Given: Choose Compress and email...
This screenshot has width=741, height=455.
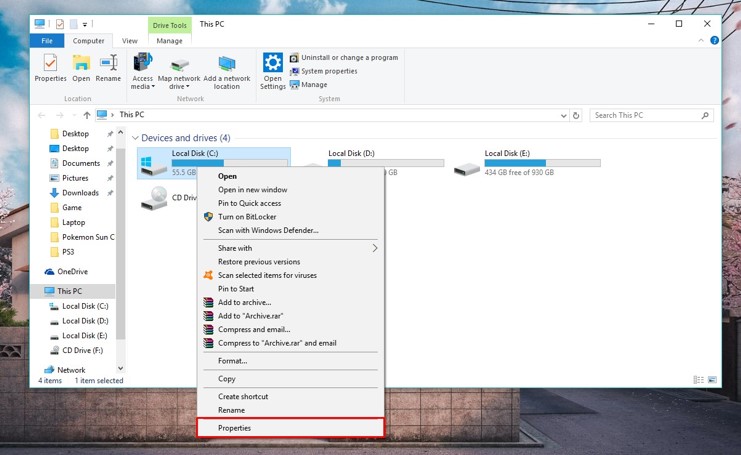Looking at the screenshot, I should click(x=290, y=330).
